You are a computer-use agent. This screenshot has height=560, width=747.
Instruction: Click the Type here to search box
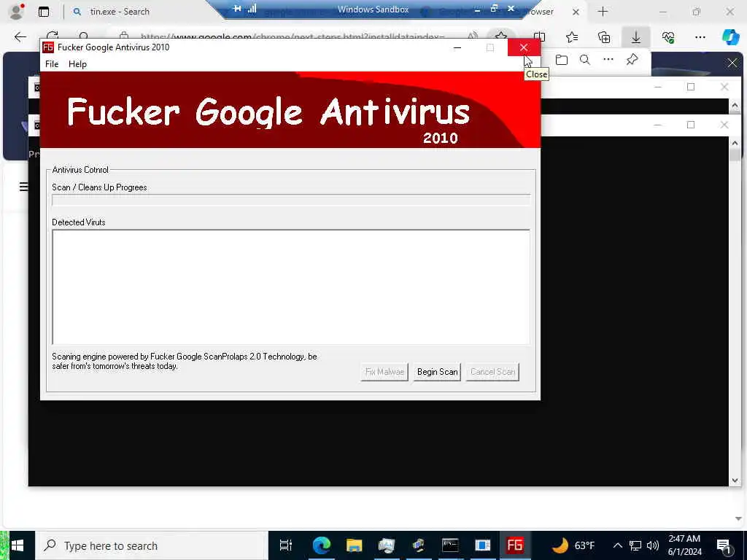pos(152,545)
